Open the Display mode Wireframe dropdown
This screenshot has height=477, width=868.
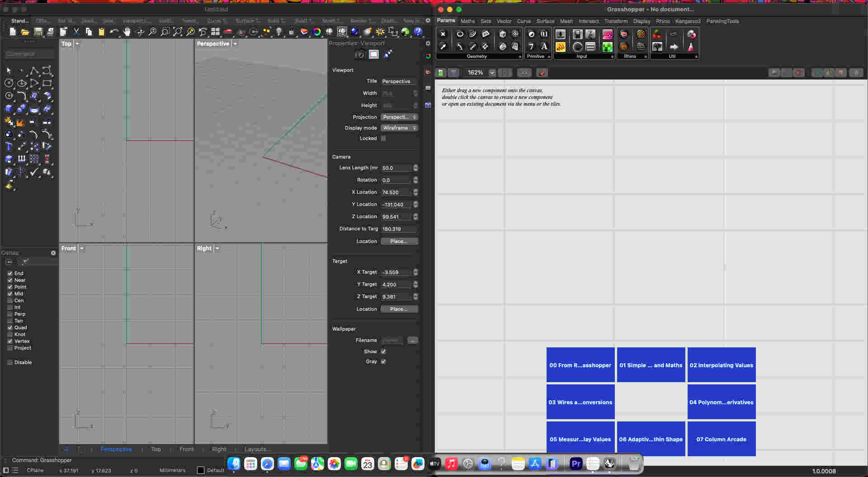(x=399, y=128)
